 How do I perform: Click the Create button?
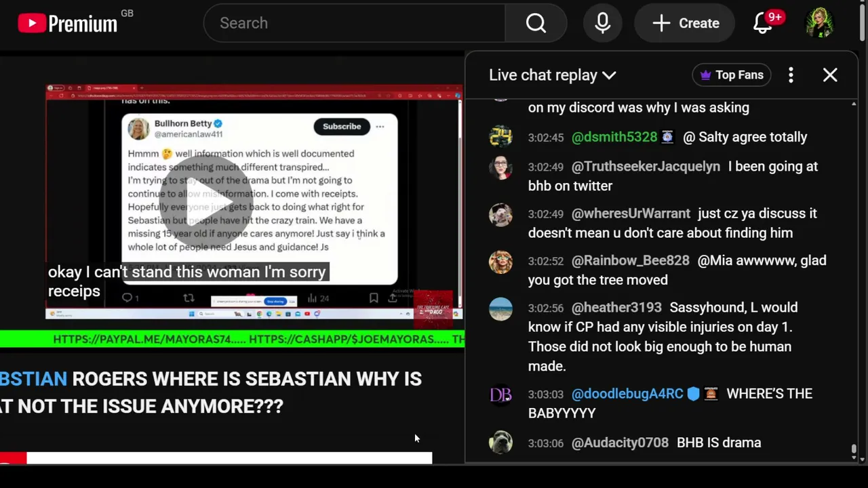[x=685, y=23]
